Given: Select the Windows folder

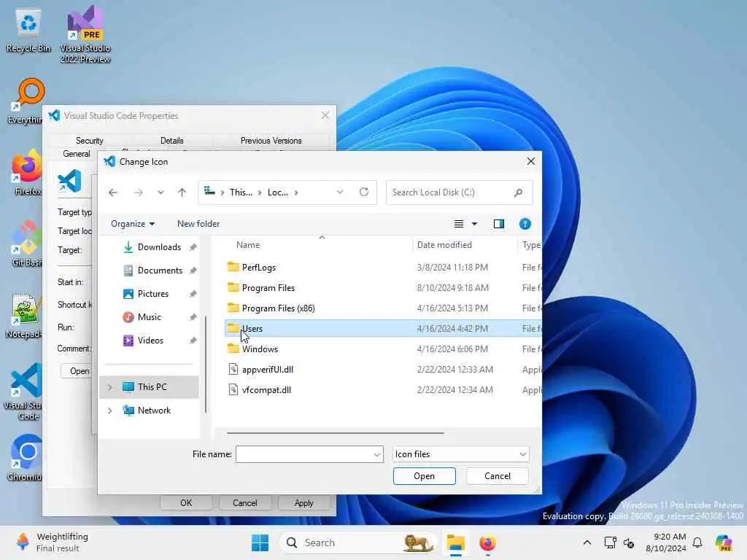Looking at the screenshot, I should 260,349.
